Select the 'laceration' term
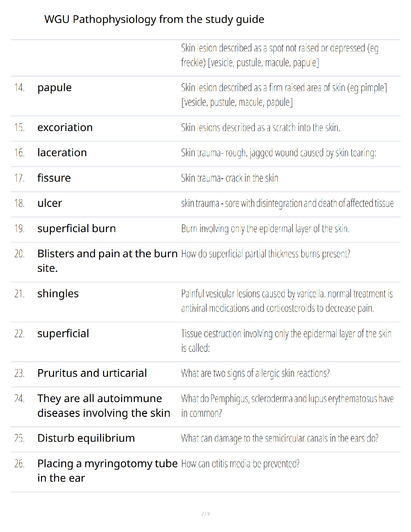The width and height of the screenshot is (411, 532). tap(62, 153)
